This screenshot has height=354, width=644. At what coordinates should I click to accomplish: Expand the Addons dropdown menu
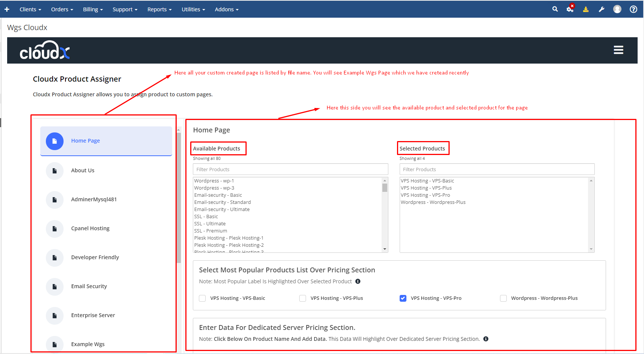[227, 9]
